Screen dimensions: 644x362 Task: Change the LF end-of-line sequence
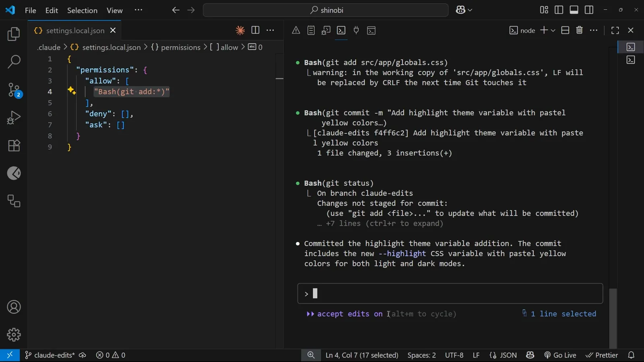point(476,356)
